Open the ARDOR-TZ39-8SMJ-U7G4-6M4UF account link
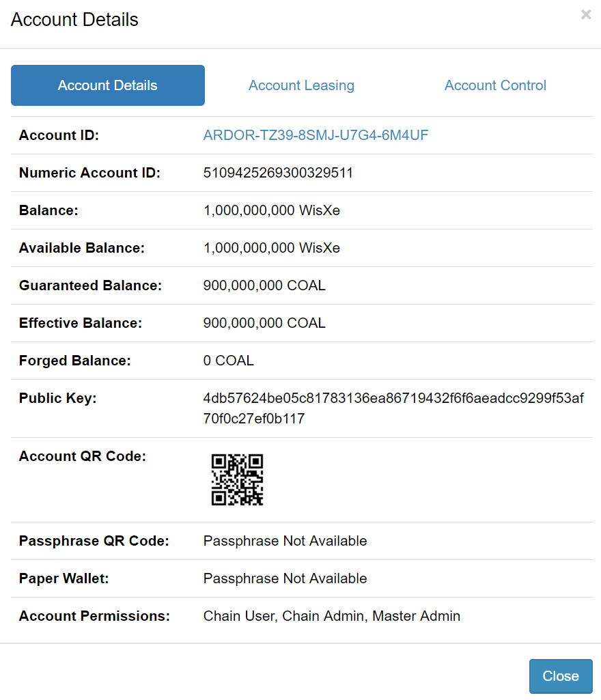The width and height of the screenshot is (601, 700). (x=316, y=135)
